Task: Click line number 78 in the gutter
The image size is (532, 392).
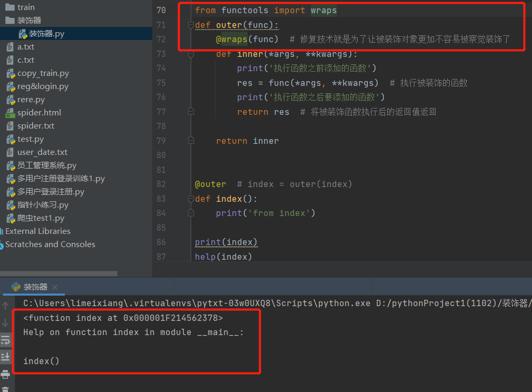Action: 161,126
